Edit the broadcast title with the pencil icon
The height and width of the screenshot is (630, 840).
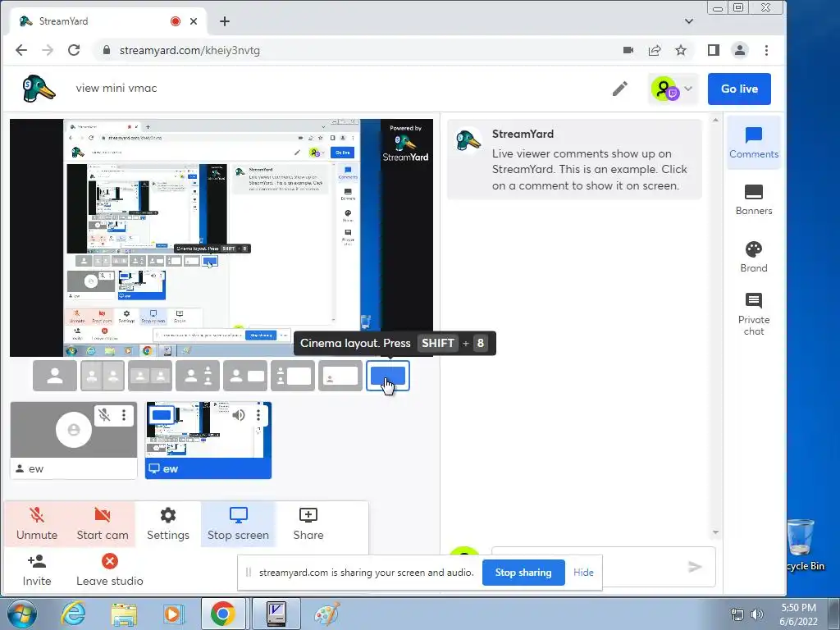pyautogui.click(x=620, y=89)
